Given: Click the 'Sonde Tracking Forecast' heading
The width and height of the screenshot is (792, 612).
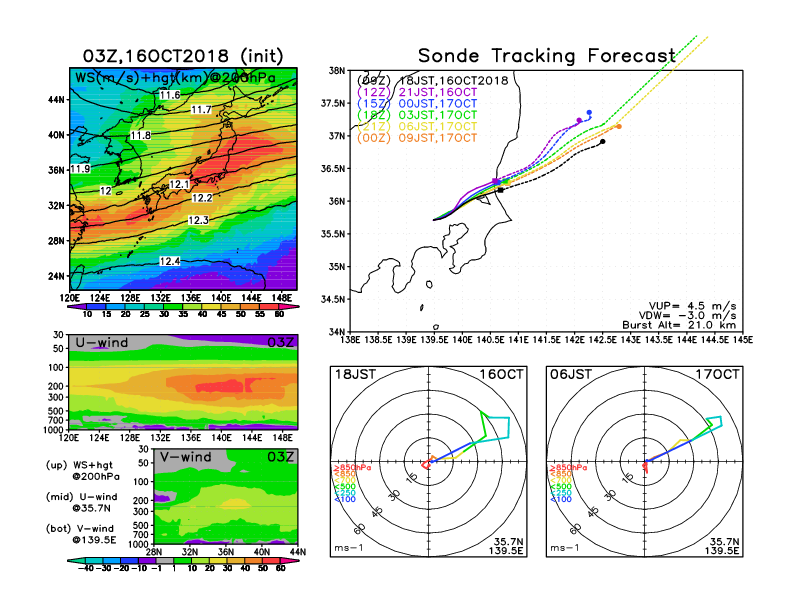Looking at the screenshot, I should pos(547,55).
